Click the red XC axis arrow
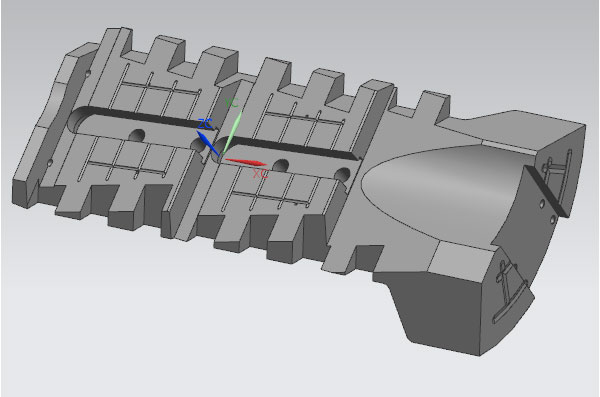The width and height of the screenshot is (600, 397). [x=246, y=162]
